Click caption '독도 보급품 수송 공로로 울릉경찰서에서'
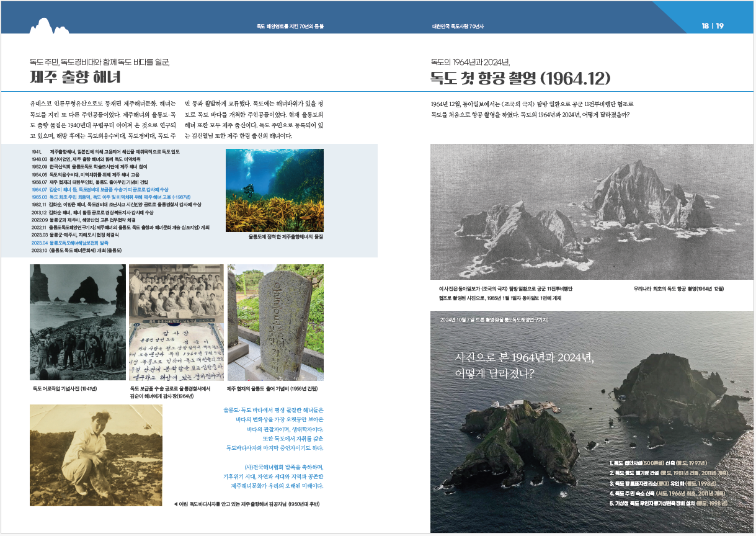Screen dimensions: 756x536 170,389
